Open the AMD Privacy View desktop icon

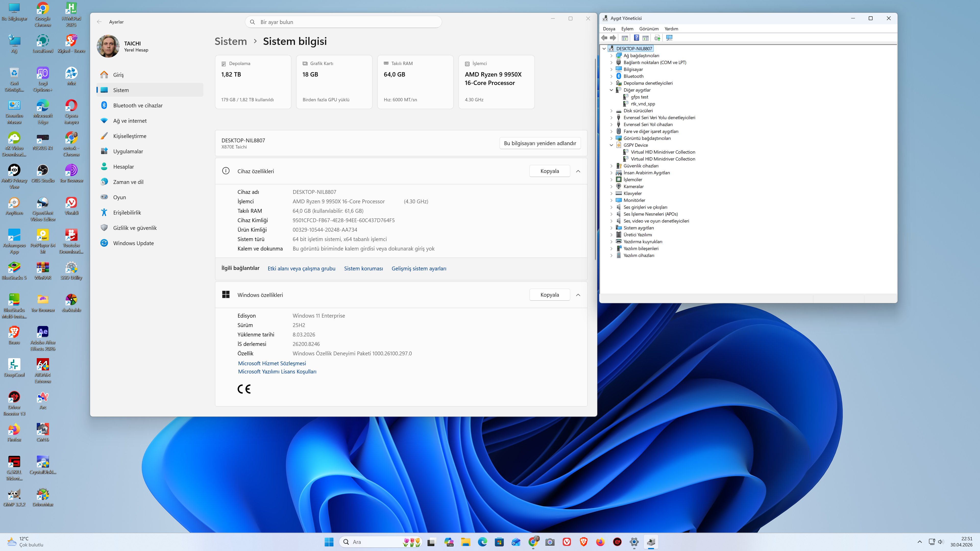coord(14,176)
